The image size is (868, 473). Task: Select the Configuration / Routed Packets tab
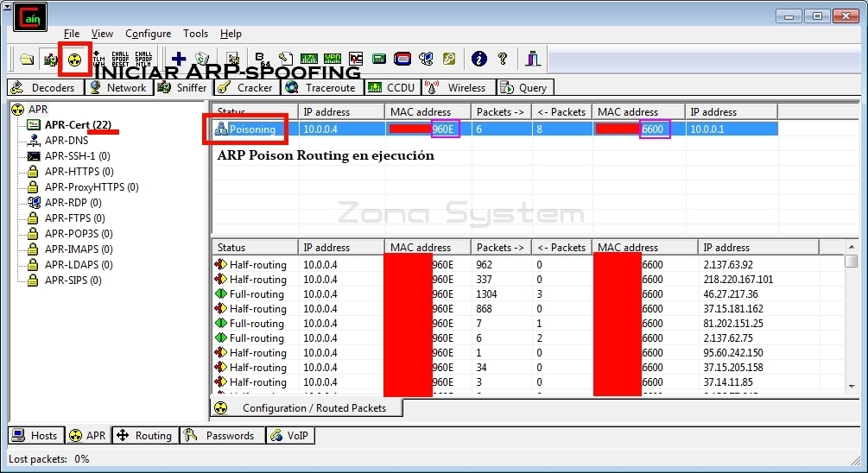[x=307, y=407]
